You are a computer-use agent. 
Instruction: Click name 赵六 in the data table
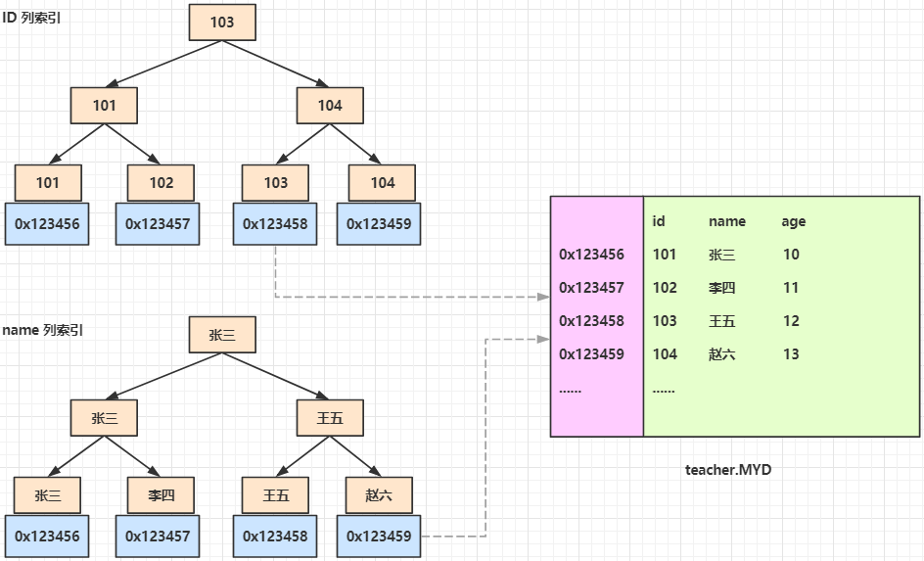pyautogui.click(x=722, y=354)
